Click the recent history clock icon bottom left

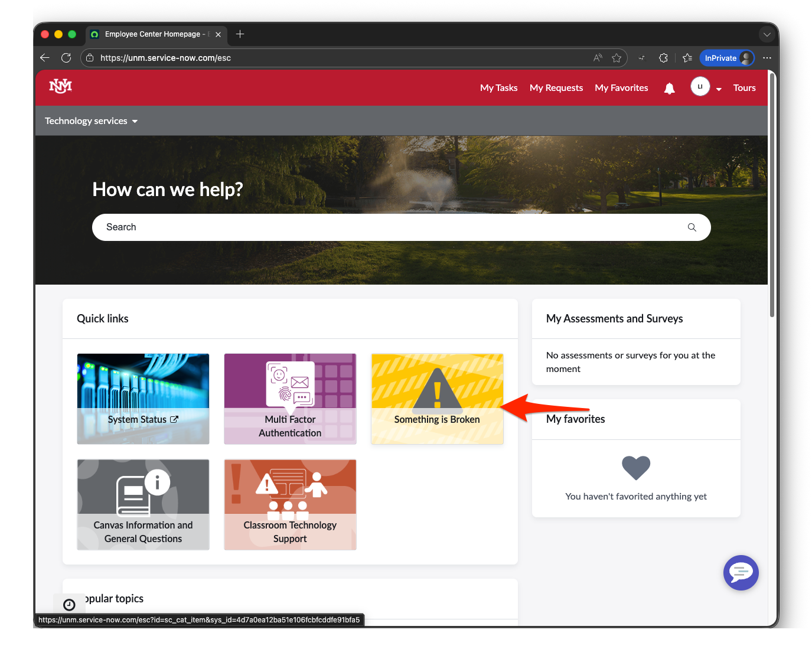(69, 604)
